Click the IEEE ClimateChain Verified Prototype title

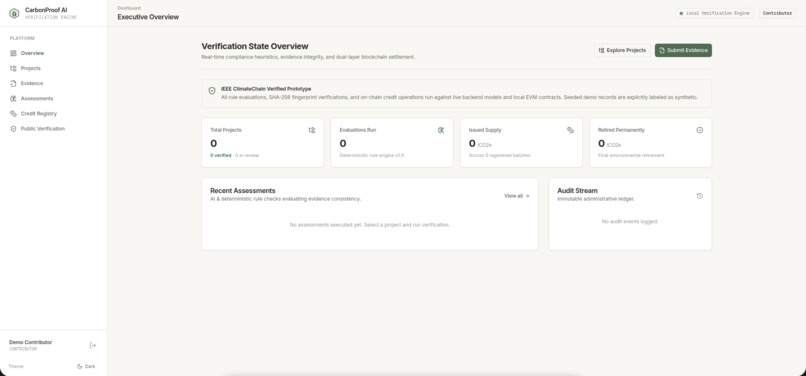(x=266, y=89)
